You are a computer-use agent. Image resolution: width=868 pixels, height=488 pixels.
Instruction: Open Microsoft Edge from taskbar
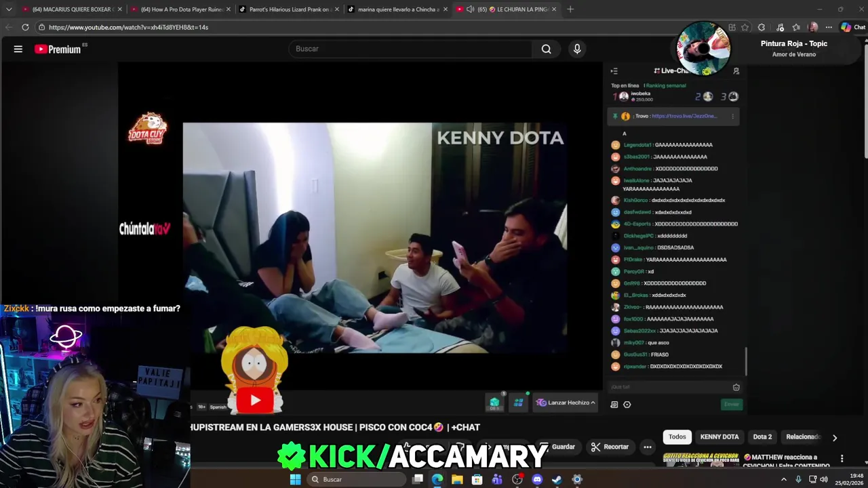(x=437, y=479)
